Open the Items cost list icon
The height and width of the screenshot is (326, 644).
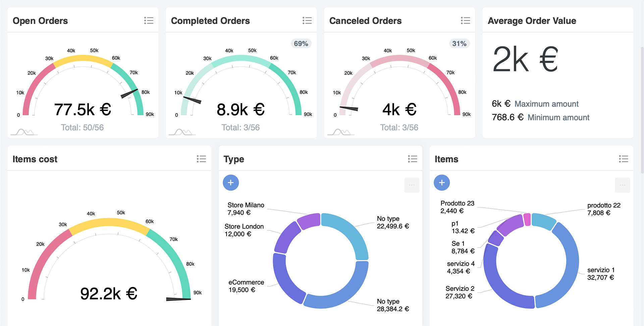(x=201, y=159)
